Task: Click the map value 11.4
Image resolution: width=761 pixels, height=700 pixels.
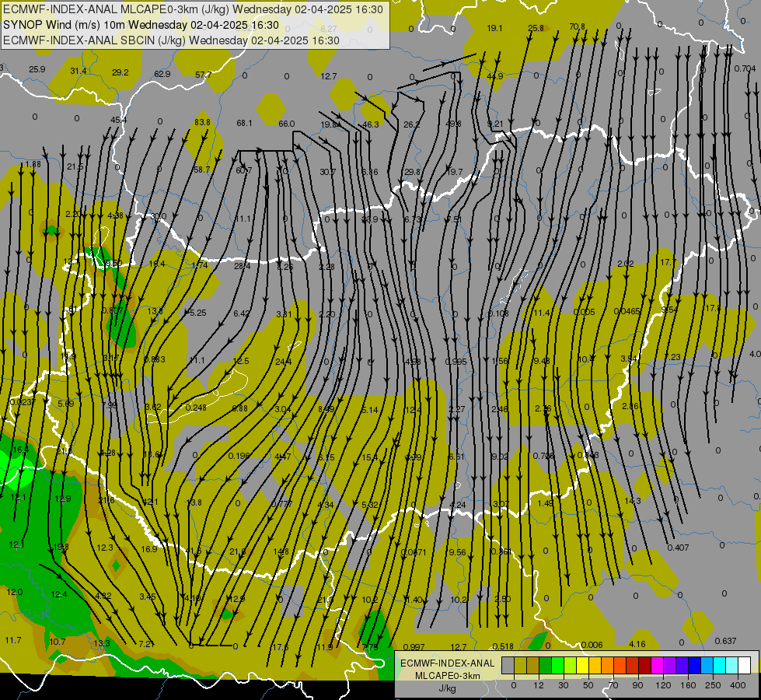Action: (542, 313)
